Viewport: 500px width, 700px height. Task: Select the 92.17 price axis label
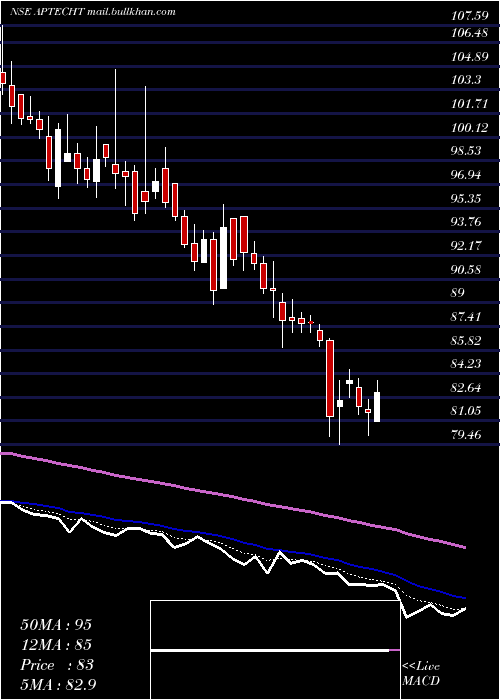click(467, 245)
